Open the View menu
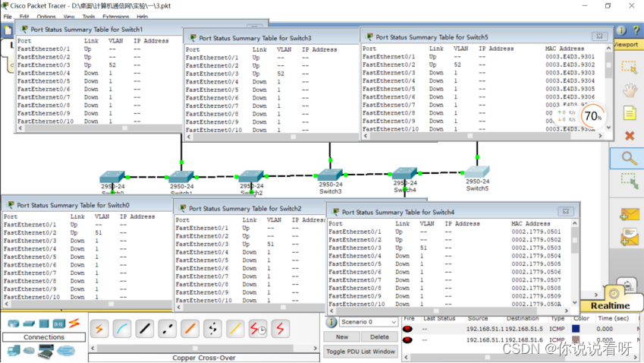Viewport: 644px width, 363px height. 69,17
